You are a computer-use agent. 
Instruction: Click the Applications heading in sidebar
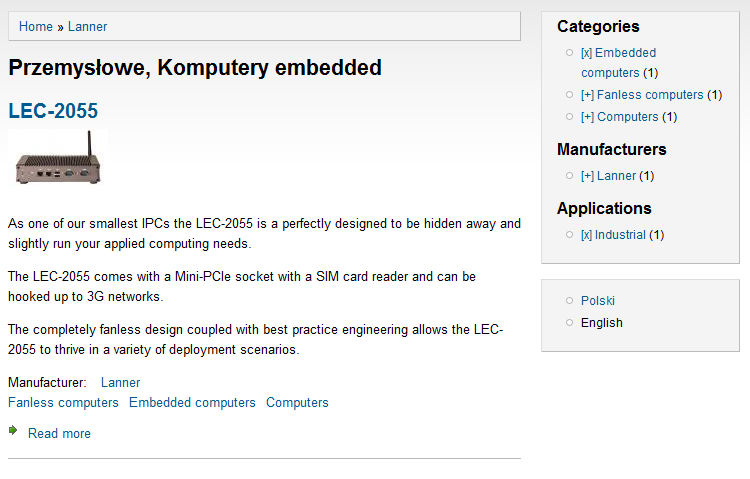604,209
